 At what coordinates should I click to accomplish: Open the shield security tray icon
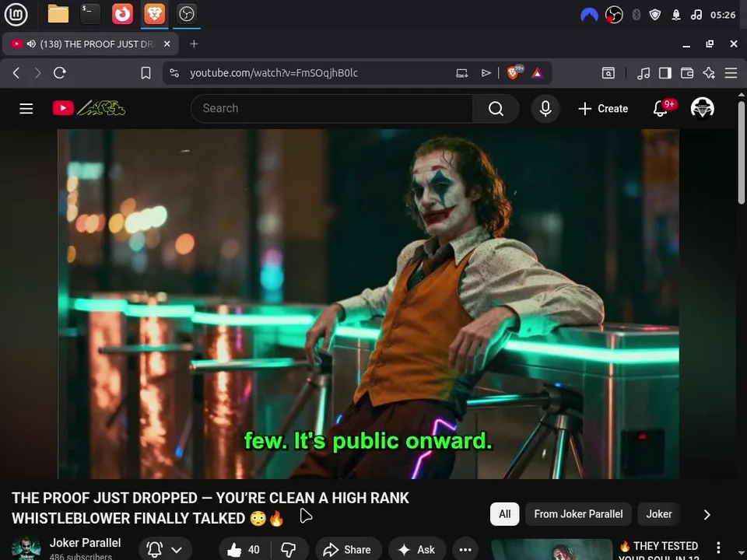(655, 15)
